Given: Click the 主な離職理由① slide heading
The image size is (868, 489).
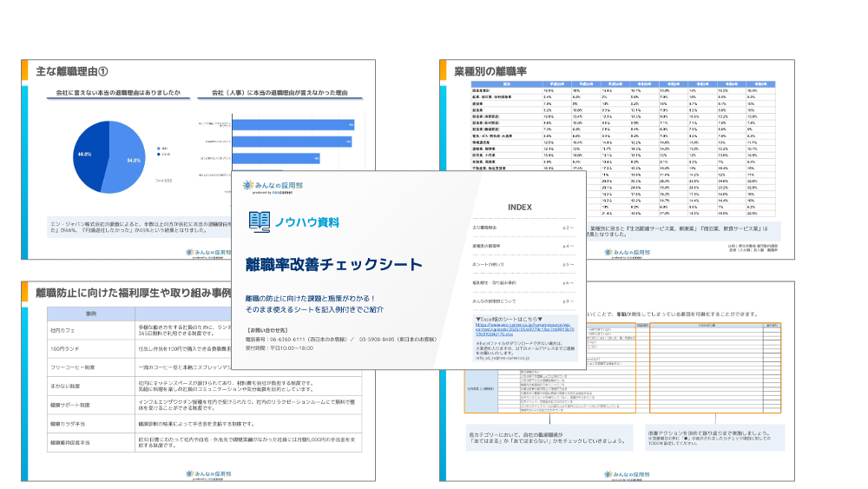Looking at the screenshot, I should click(x=72, y=71).
